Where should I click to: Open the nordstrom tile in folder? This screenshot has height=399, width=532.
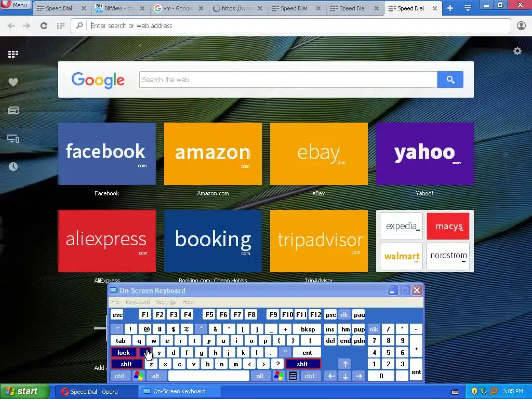[x=448, y=256]
